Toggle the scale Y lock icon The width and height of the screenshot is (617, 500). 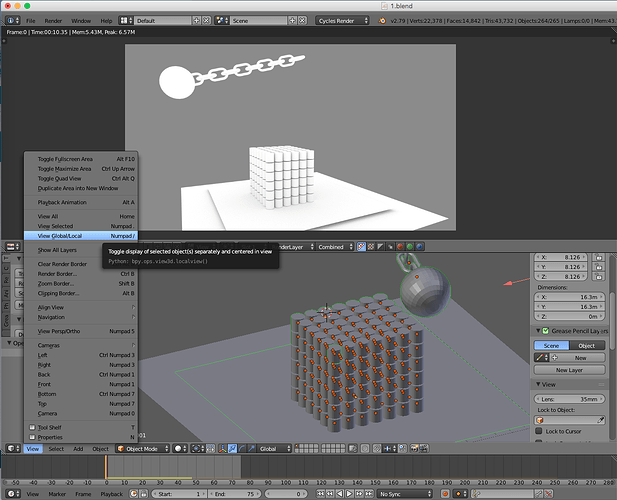coord(599,267)
